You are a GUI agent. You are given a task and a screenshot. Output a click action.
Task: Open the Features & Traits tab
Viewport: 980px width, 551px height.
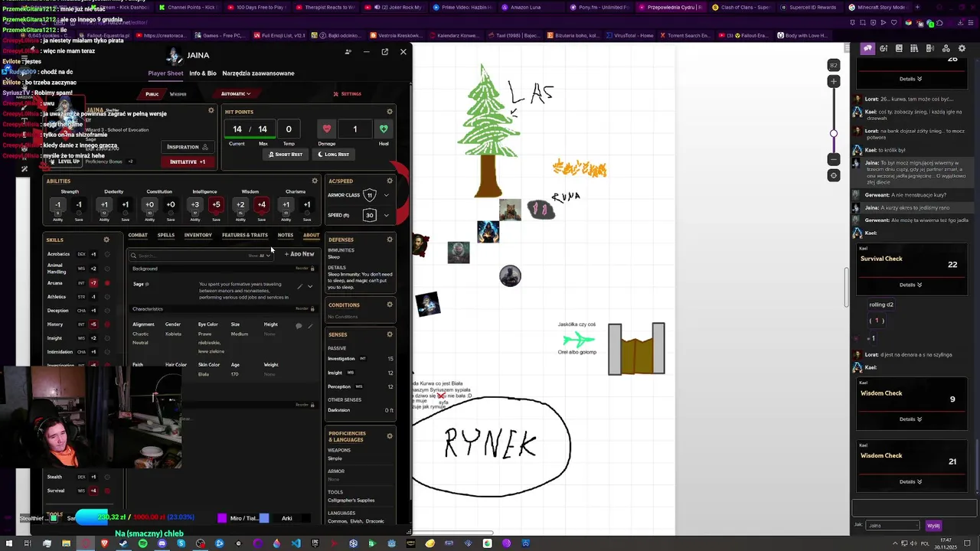(245, 235)
